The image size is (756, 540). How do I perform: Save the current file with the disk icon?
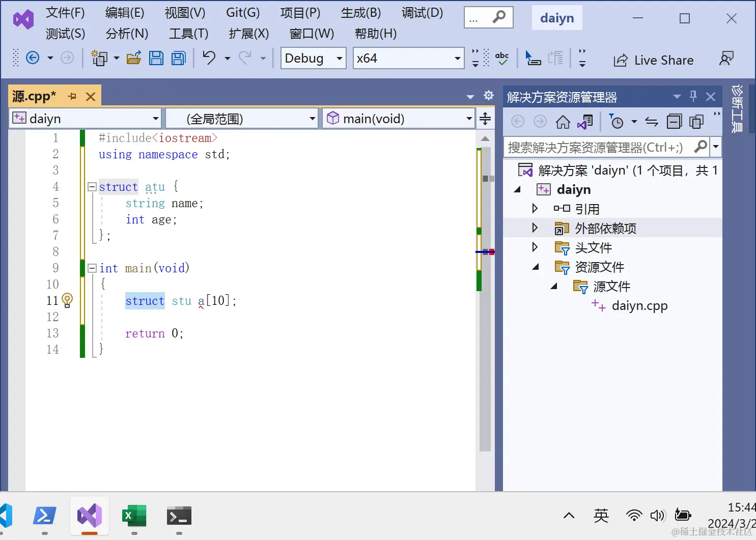click(x=156, y=58)
